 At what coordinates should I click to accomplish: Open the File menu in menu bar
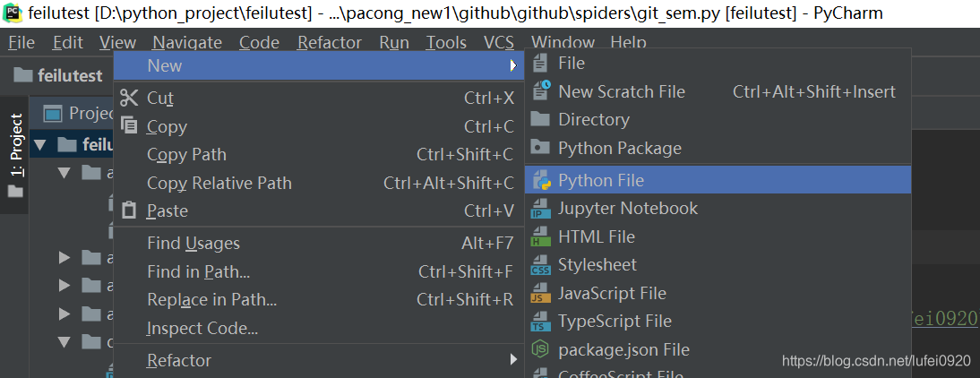click(x=21, y=42)
